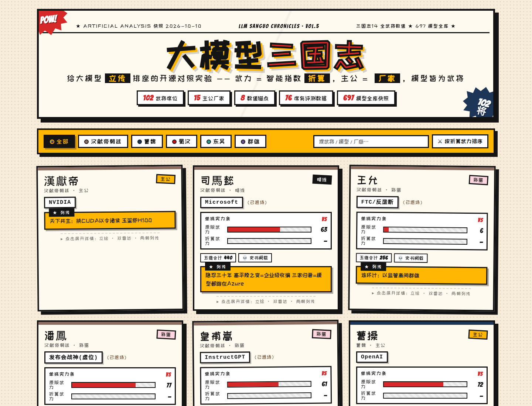Click the skull 史书阙载 tag in 司馬懿 card
This screenshot has height=406, width=532.
255,258
